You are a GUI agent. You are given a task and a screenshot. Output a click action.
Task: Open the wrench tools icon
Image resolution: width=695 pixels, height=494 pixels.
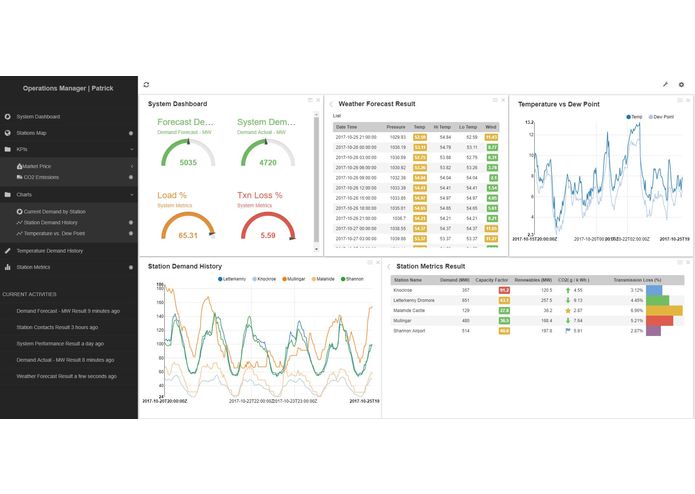point(665,84)
